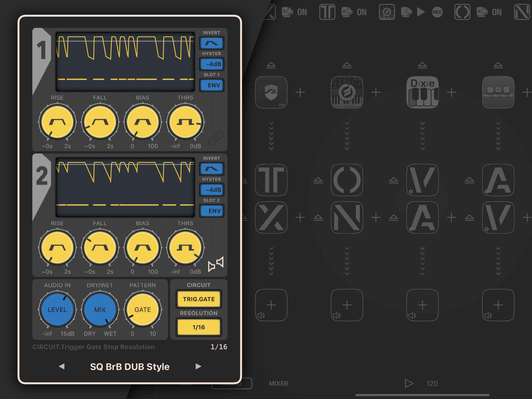Screen dimensions: 532x399
Task: Toggle INVERT button in section 2
Action: pos(211,169)
